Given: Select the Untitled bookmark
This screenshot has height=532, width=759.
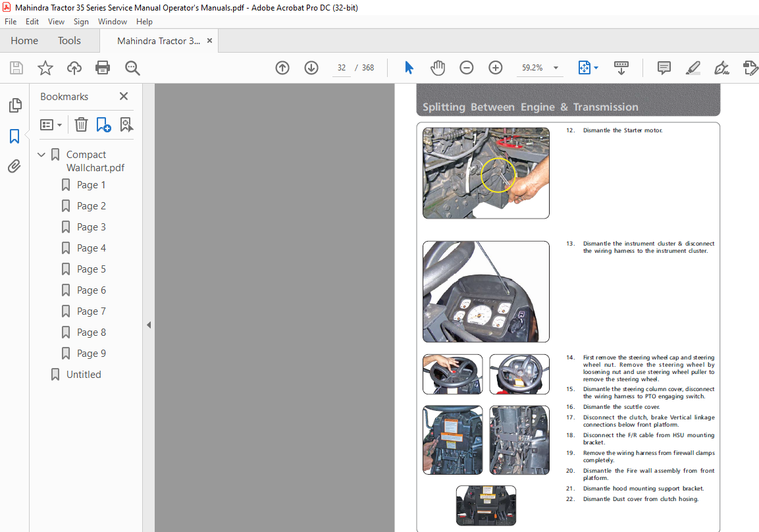Looking at the screenshot, I should pos(84,375).
